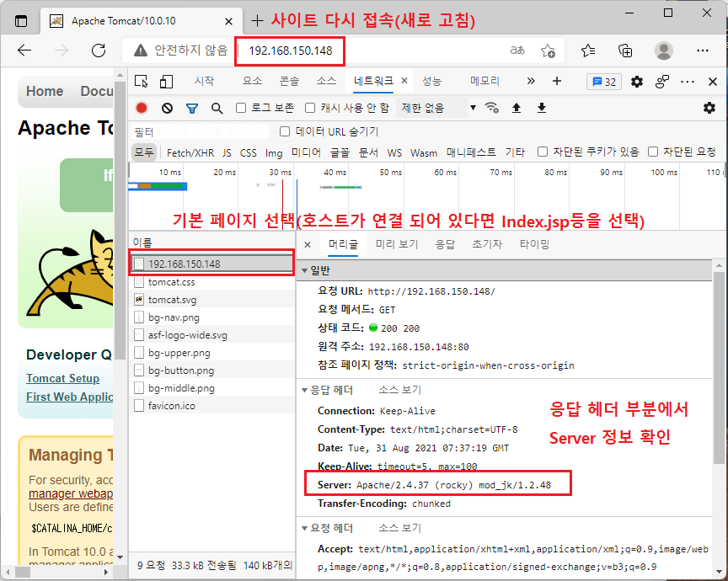
Task: Switch to the 요소 DevTools tab
Action: pyautogui.click(x=252, y=81)
